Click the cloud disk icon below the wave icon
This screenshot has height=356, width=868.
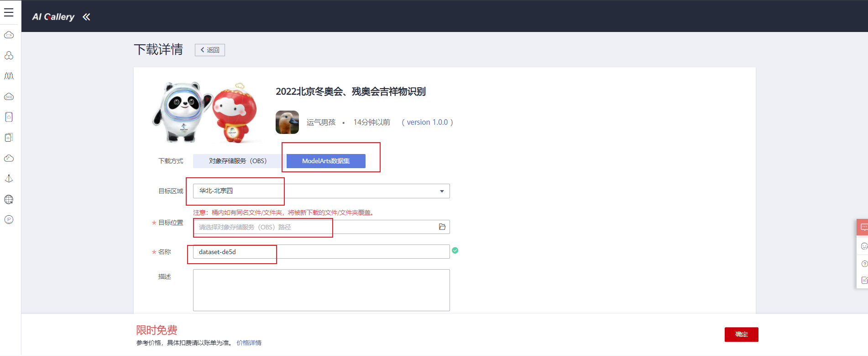[x=9, y=96]
